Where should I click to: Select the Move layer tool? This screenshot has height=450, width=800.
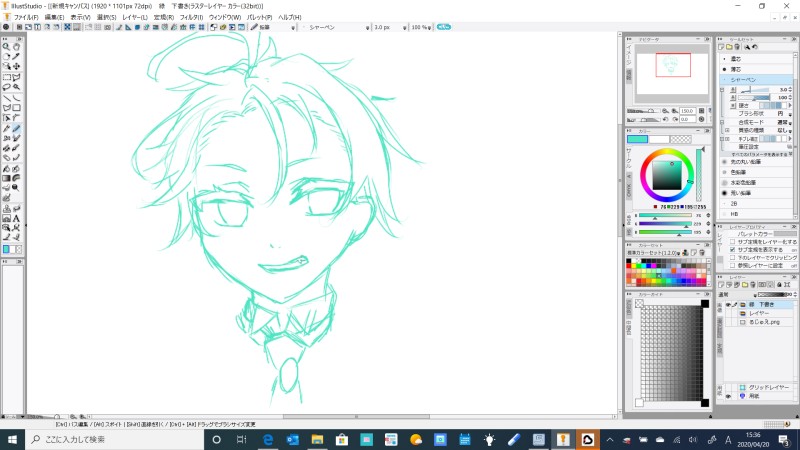point(16,66)
